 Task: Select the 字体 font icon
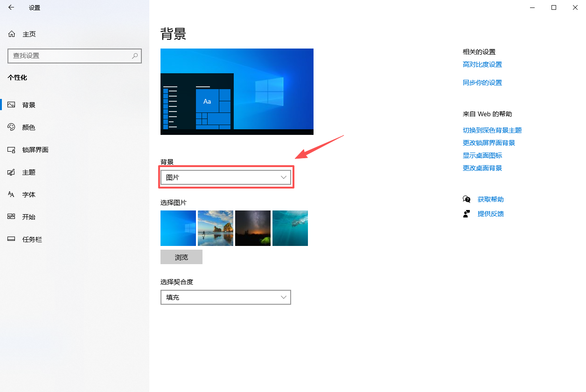click(12, 195)
